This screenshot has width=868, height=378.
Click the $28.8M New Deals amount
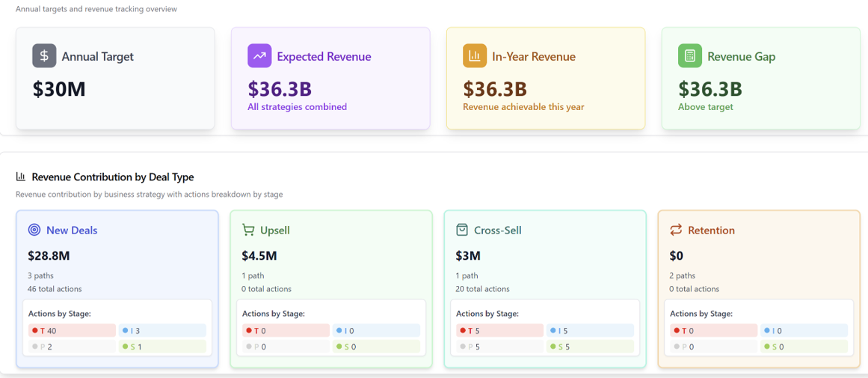[x=49, y=255]
